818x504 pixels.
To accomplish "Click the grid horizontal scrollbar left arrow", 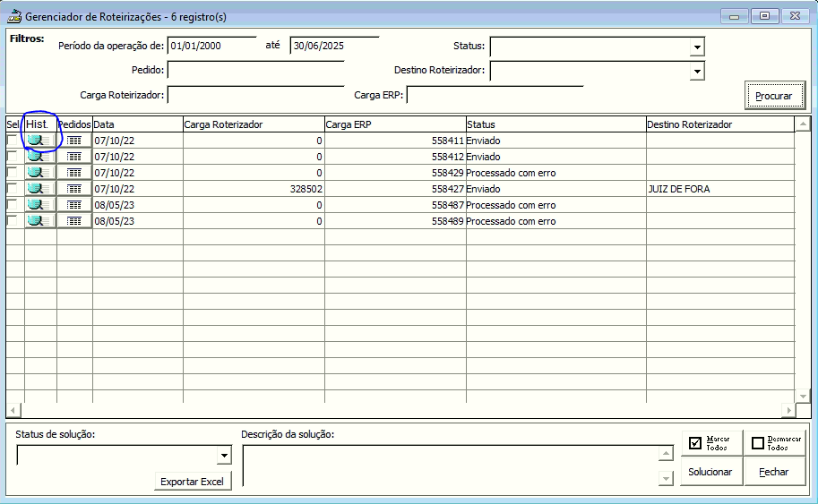I will click(13, 410).
